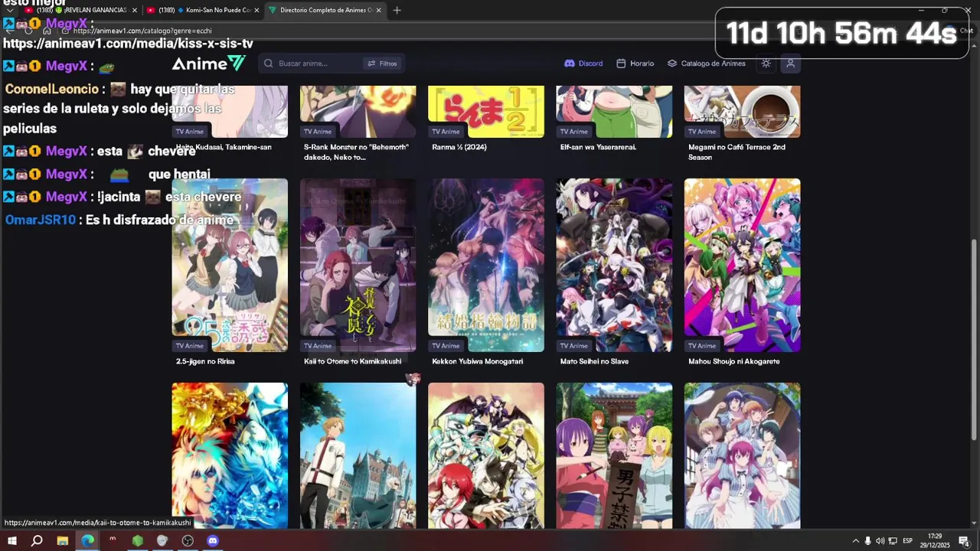
Task: Open the Discord taskbar icon
Action: click(213, 540)
